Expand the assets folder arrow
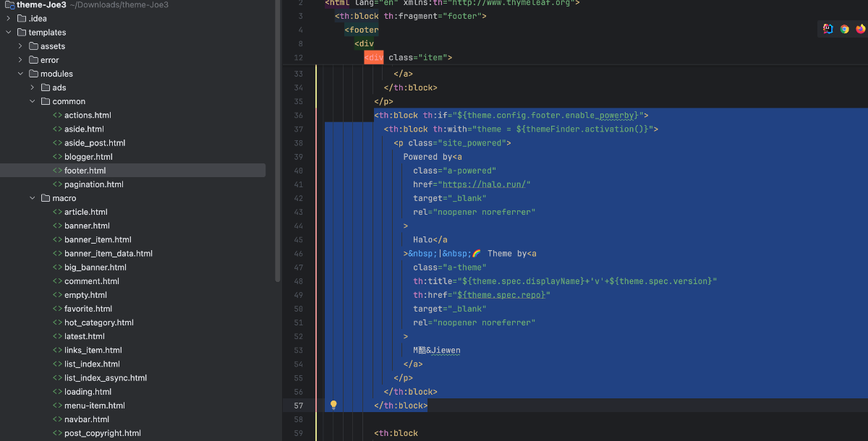 click(x=21, y=46)
